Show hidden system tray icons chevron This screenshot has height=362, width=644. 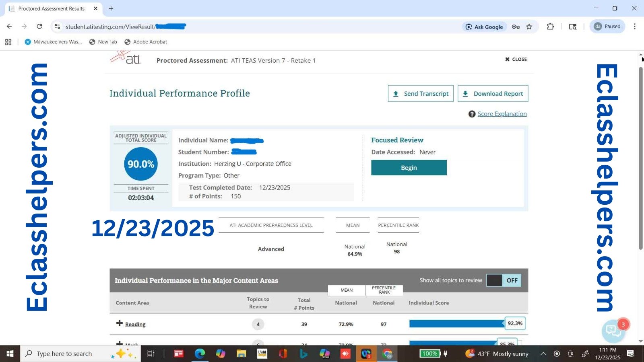[543, 354]
